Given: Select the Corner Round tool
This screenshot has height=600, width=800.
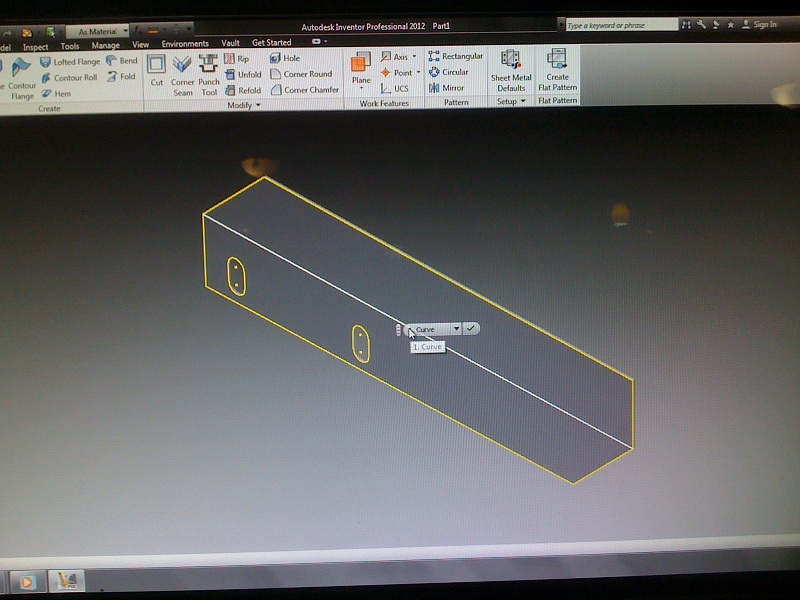Looking at the screenshot, I should [301, 74].
